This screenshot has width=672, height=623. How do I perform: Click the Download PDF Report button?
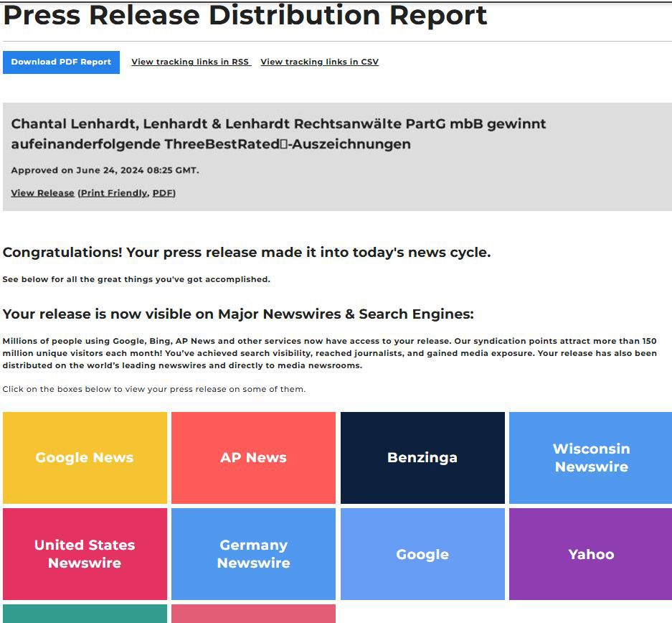(x=61, y=62)
